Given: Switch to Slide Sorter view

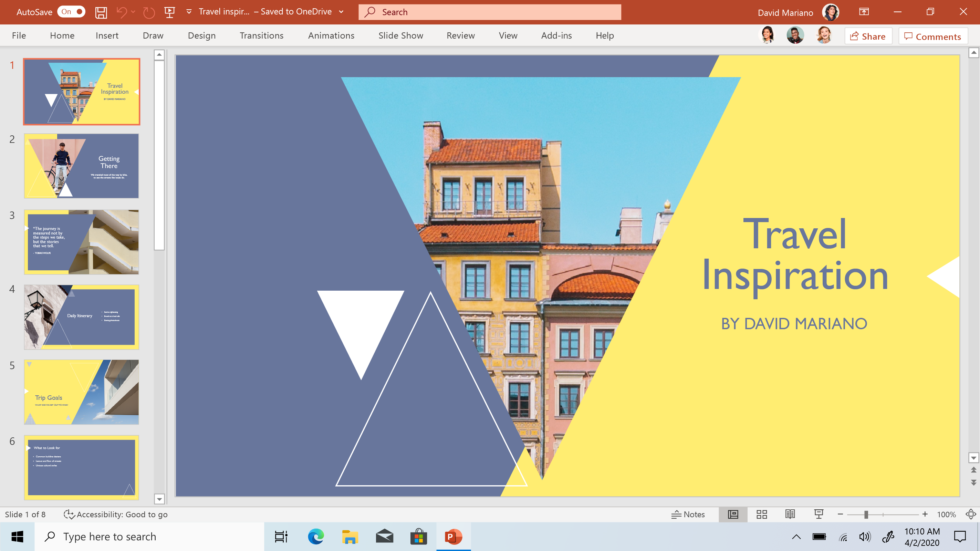Looking at the screenshot, I should point(762,514).
